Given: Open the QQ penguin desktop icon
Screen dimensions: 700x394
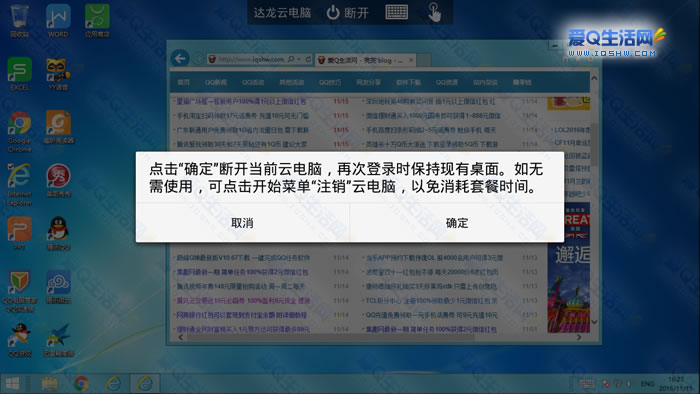Looking at the screenshot, I should point(58,233).
